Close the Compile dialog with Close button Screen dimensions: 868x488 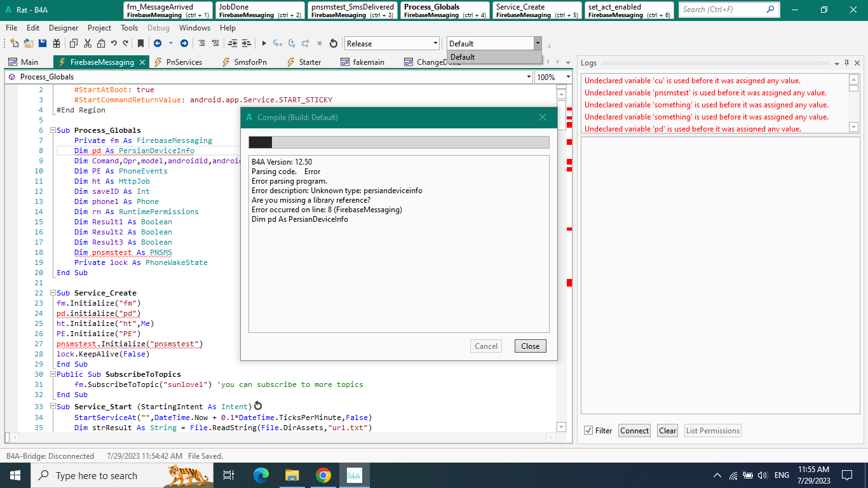(x=530, y=346)
